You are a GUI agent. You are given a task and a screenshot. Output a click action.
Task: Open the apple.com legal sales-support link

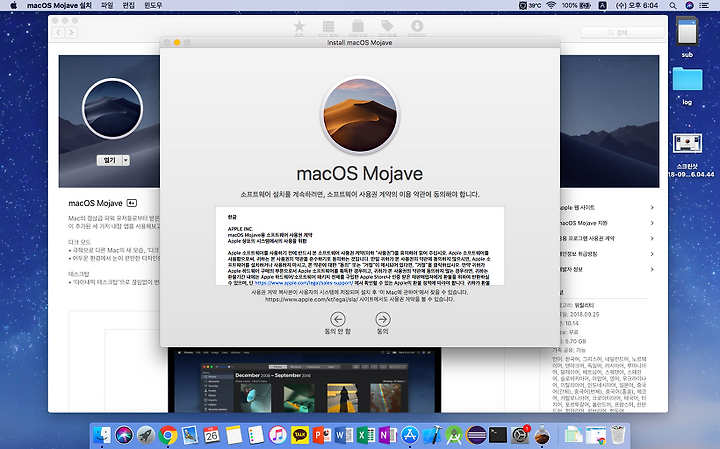(x=304, y=283)
